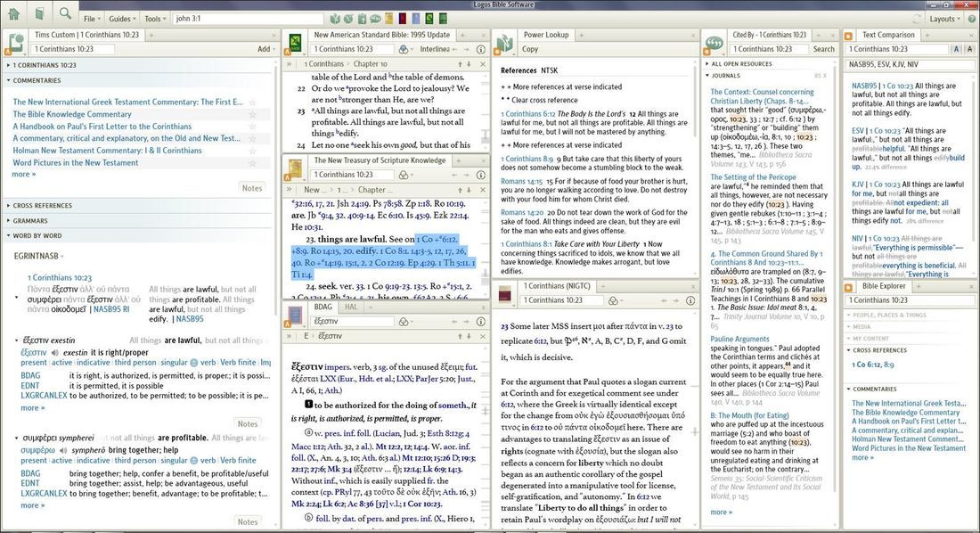Open the yellow book shortcut in toolbar
This screenshot has width=980, height=533.
(x=388, y=19)
